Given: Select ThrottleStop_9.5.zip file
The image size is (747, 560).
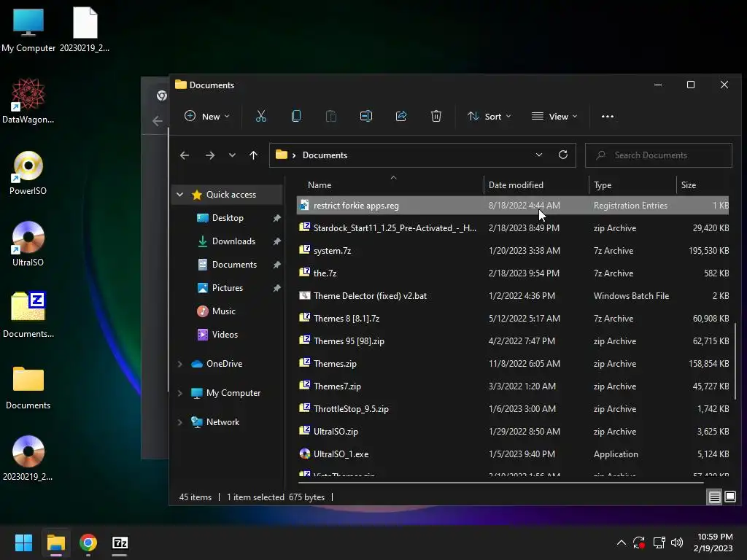Looking at the screenshot, I should [x=513, y=409].
